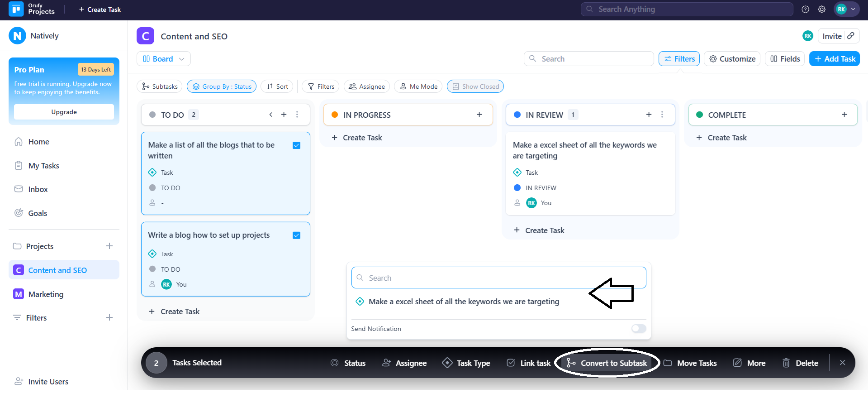Viewport: 868px width, 393px height.
Task: Open Group By: Status selector
Action: [222, 86]
